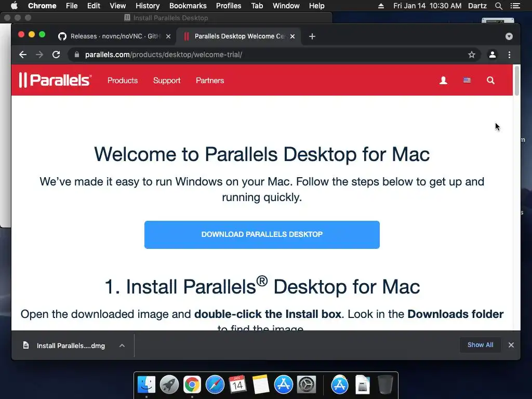Bookmark this page with the star icon
The height and width of the screenshot is (399, 532).
coord(472,55)
